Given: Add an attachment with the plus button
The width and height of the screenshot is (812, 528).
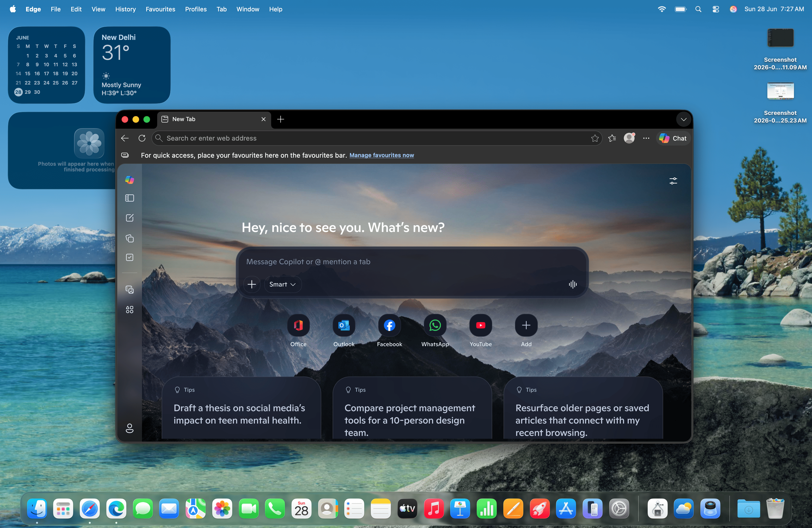Looking at the screenshot, I should click(x=251, y=284).
